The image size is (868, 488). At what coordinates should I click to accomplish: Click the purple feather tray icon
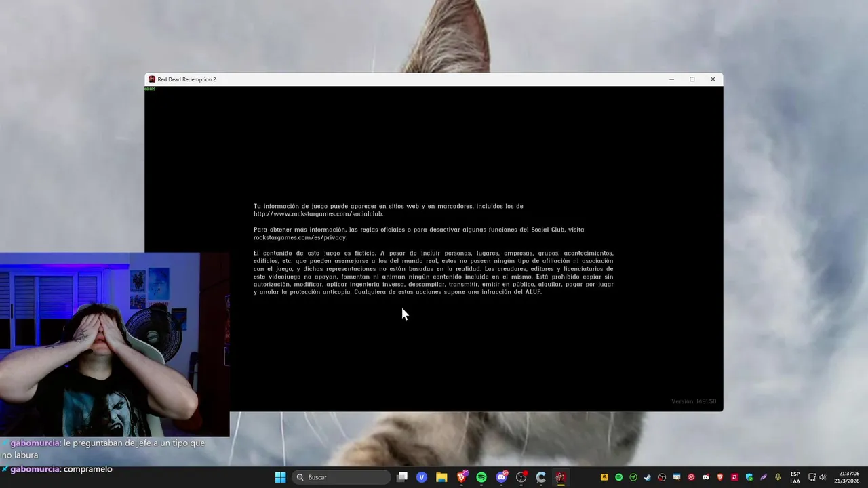(764, 477)
